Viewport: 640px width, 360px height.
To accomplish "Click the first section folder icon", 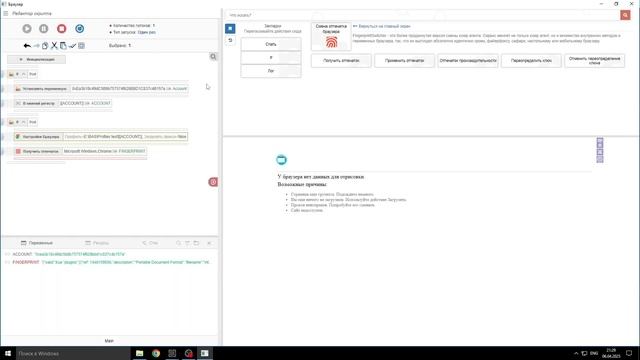I will (11, 74).
